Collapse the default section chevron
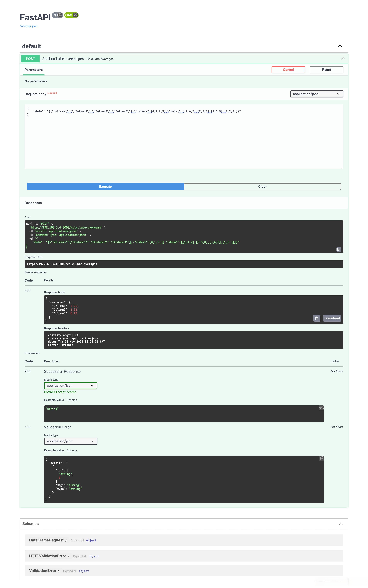This screenshot has width=368, height=588. [x=340, y=46]
